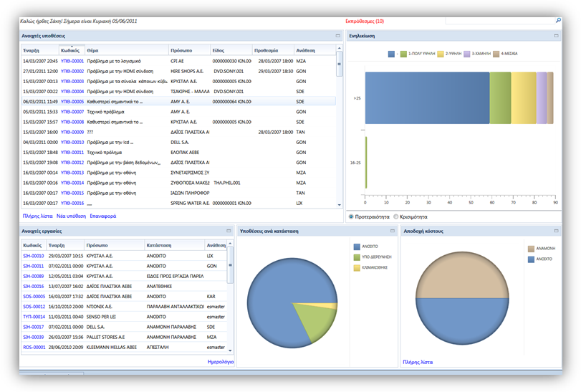Image resolution: width=581 pixels, height=392 pixels.
Task: Open Πλήρης λίστα under open cases
Action: point(37,216)
